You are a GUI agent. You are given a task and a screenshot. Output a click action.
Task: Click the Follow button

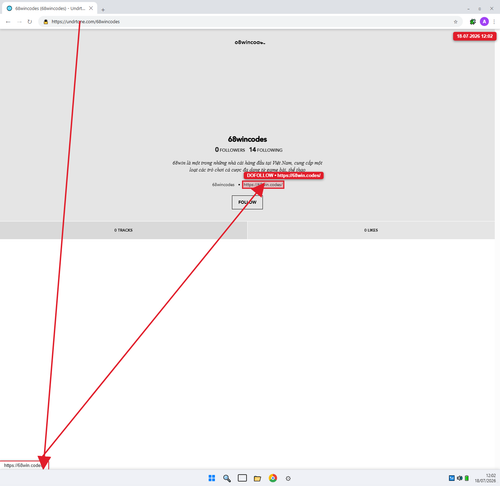click(247, 202)
